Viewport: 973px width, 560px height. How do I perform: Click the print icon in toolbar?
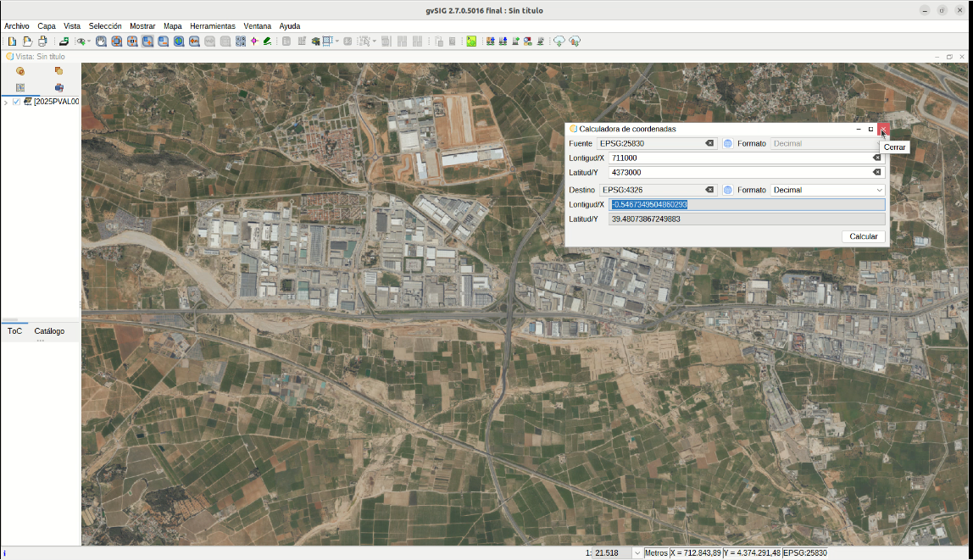(42, 42)
